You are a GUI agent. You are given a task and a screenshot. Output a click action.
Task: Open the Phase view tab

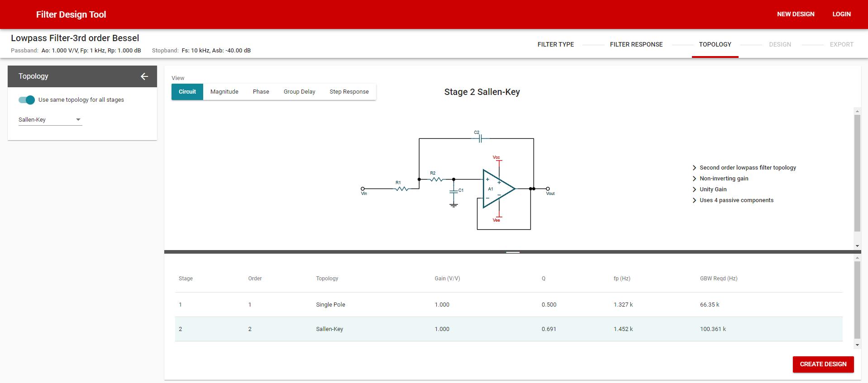[261, 92]
